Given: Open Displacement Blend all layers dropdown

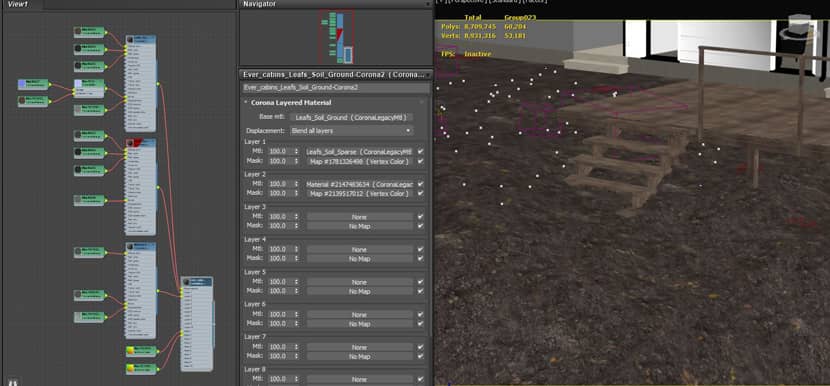Looking at the screenshot, I should 351,130.
